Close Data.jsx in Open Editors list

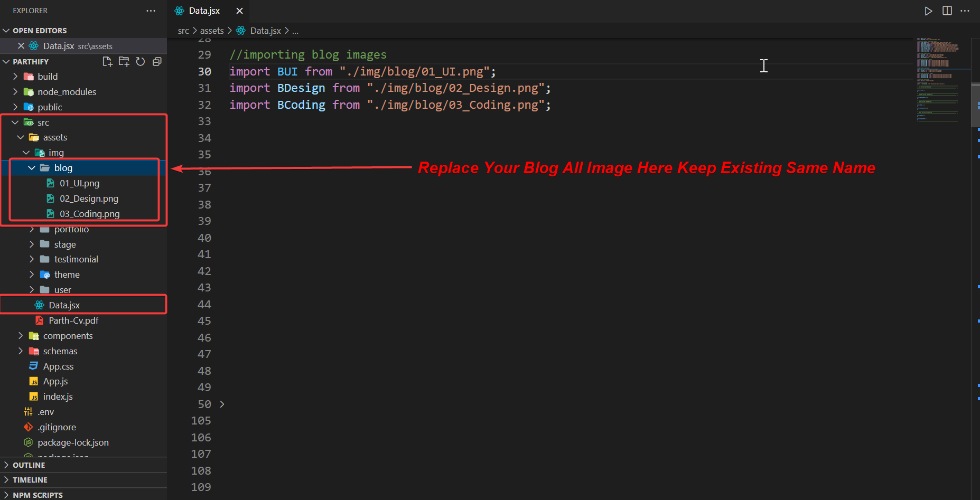tap(21, 46)
